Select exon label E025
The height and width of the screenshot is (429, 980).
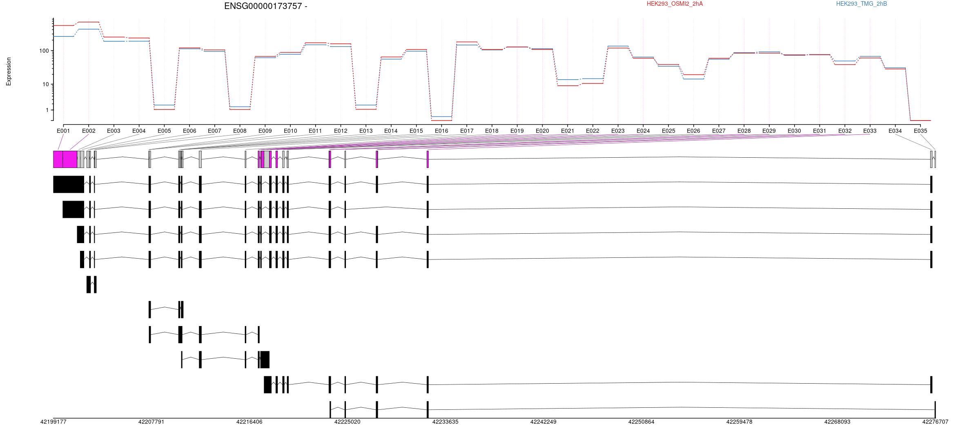[x=668, y=131]
